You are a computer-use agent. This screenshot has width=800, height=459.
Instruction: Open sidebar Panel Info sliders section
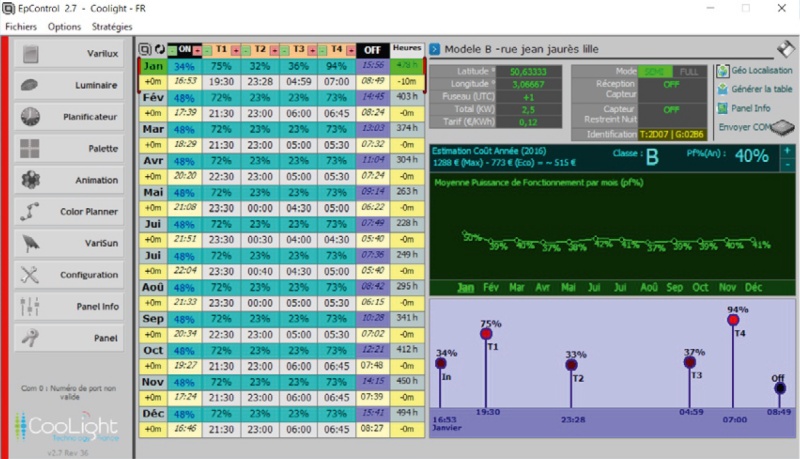pyautogui.click(x=69, y=307)
